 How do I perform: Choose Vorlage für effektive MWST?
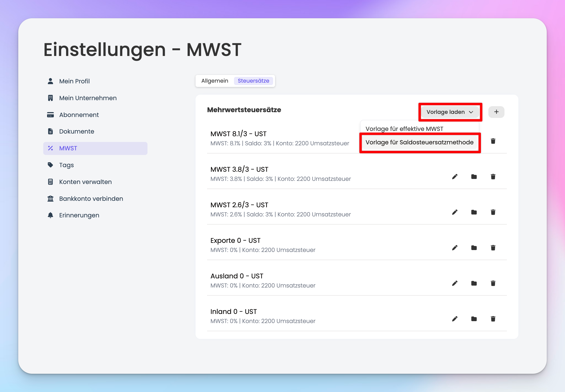[404, 129]
